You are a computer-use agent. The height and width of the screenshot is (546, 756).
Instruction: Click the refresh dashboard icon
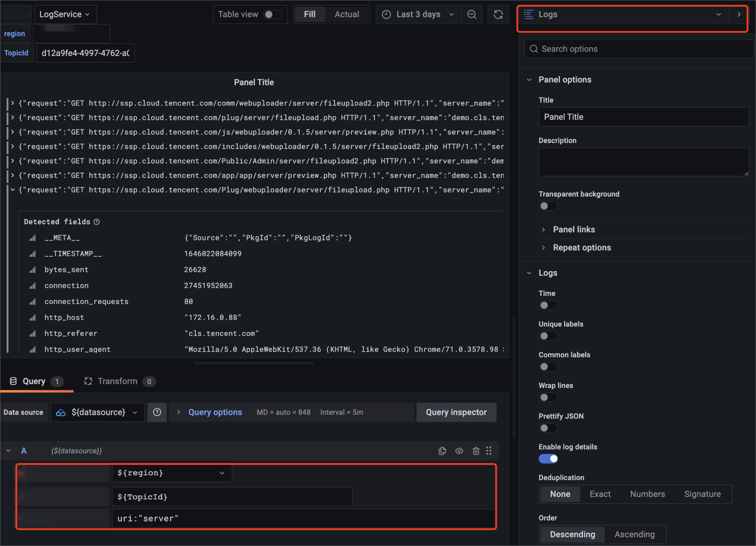498,14
